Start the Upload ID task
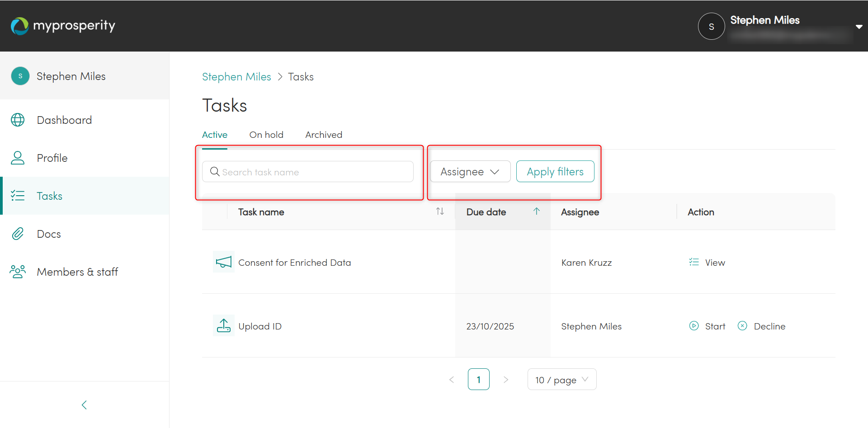The height and width of the screenshot is (428, 868). (x=715, y=326)
